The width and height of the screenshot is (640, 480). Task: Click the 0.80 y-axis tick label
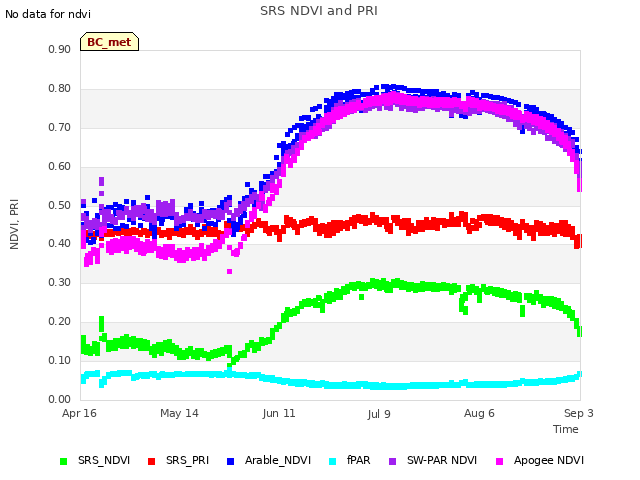pyautogui.click(x=59, y=89)
